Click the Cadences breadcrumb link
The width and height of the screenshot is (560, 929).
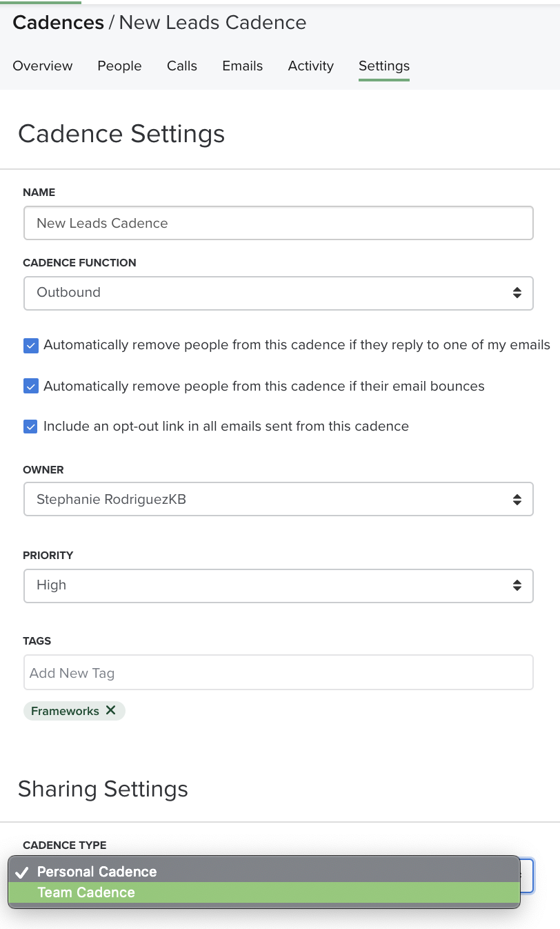[x=58, y=23]
